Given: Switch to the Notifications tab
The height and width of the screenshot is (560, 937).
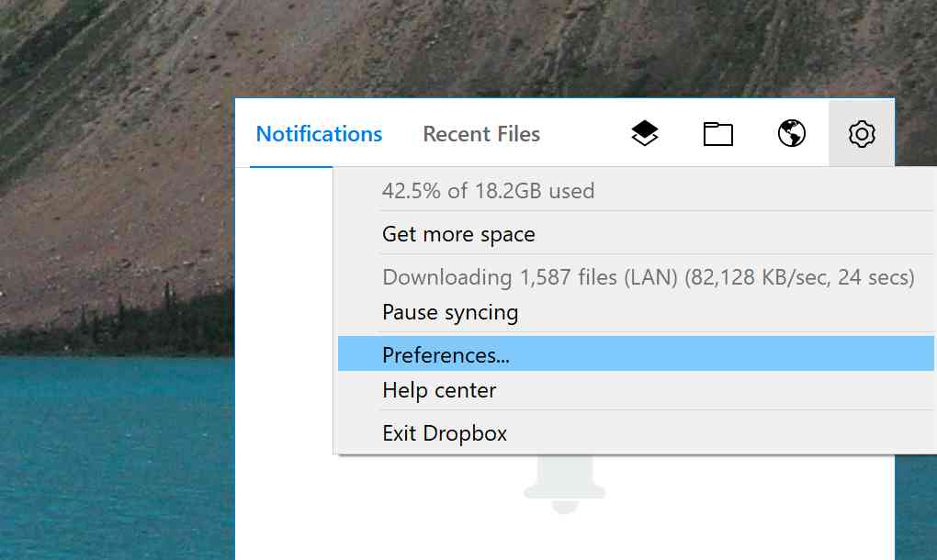Looking at the screenshot, I should click(x=319, y=133).
